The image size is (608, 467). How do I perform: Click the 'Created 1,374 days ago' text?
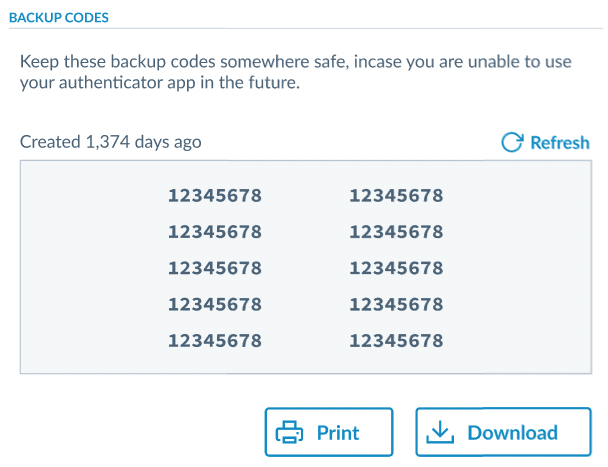pyautogui.click(x=111, y=142)
